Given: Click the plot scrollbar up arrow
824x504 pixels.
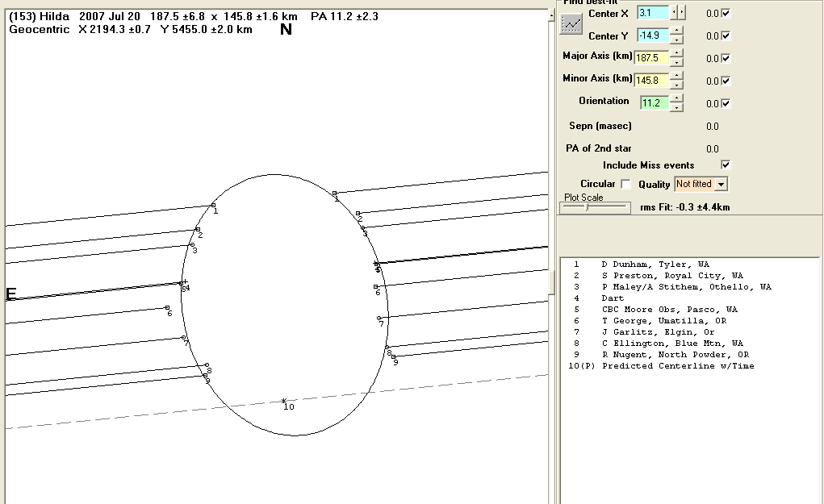Looking at the screenshot, I should [550, 16].
